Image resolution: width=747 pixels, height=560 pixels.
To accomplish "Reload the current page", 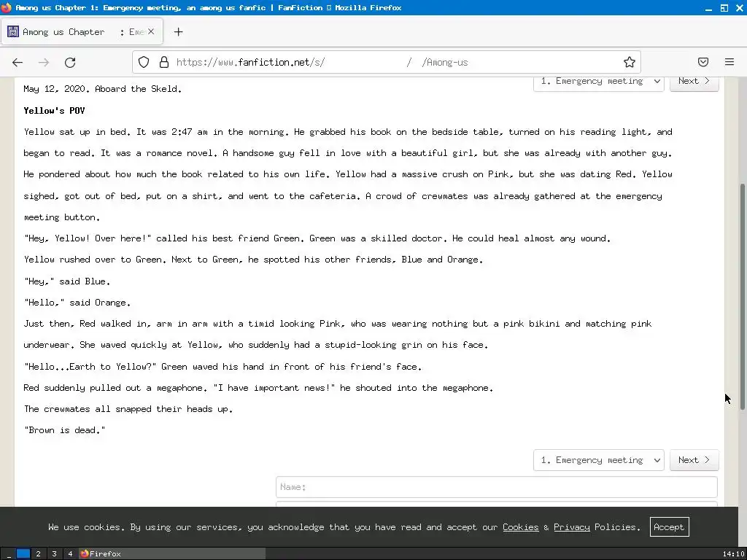I will (x=70, y=63).
